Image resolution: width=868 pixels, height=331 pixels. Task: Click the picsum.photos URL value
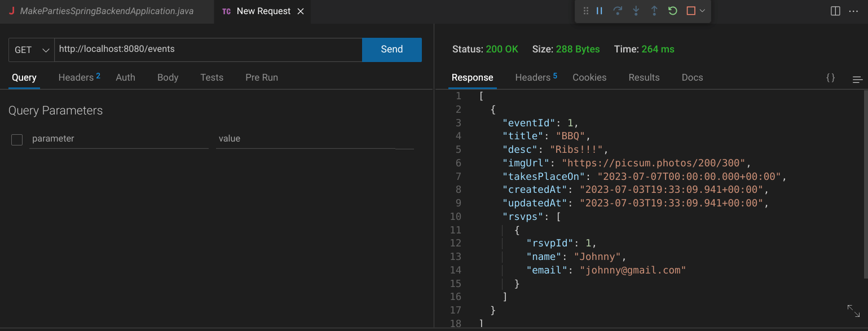coord(654,163)
